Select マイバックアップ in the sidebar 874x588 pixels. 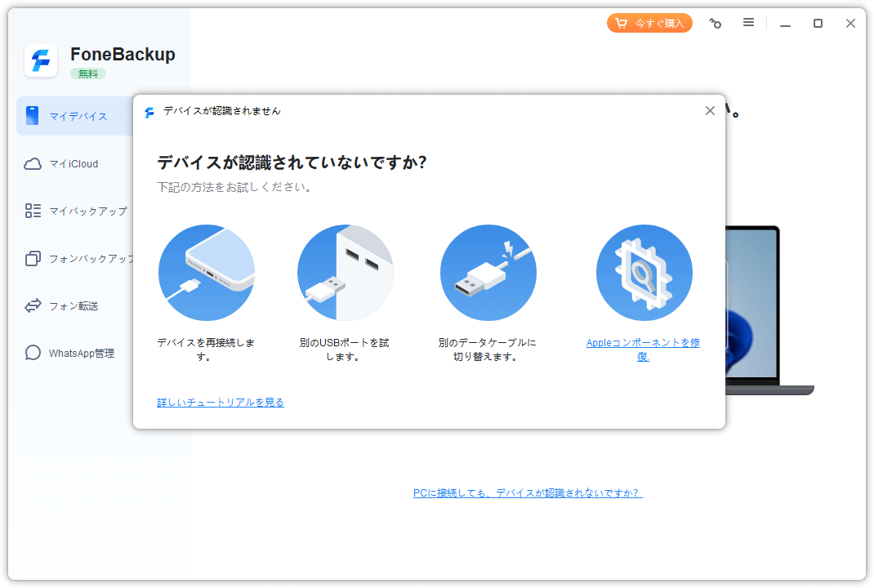(x=88, y=212)
